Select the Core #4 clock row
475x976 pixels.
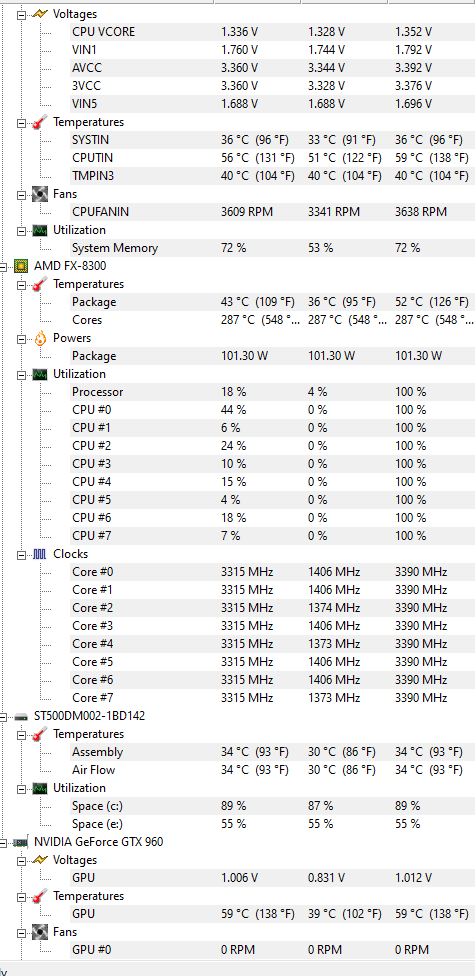tap(272, 644)
